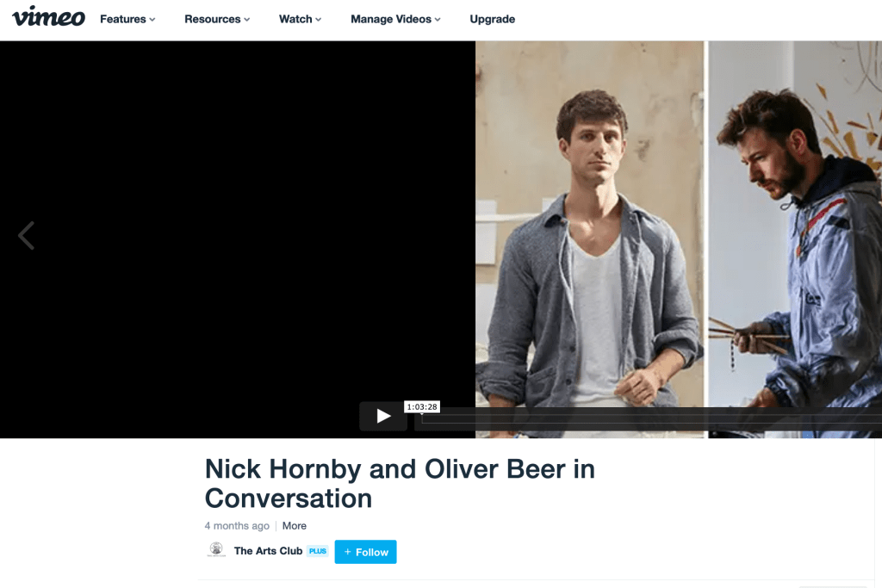The image size is (882, 588).
Task: Click the '4 months ago' upload date
Action: [x=237, y=526]
